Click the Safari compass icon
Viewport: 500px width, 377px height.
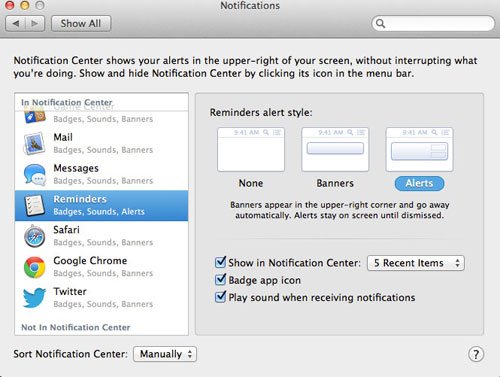pyautogui.click(x=35, y=236)
